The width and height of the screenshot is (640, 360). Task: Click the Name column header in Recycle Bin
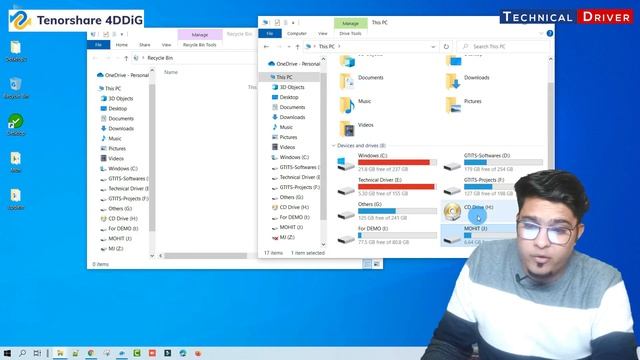coord(171,72)
